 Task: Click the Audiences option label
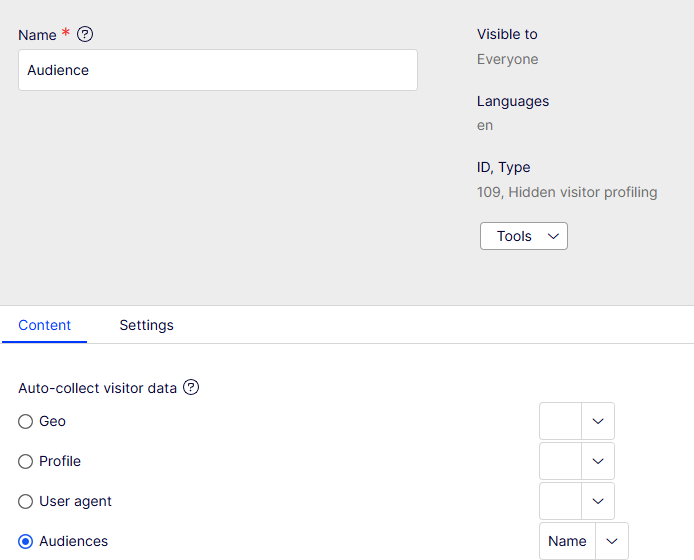point(73,541)
